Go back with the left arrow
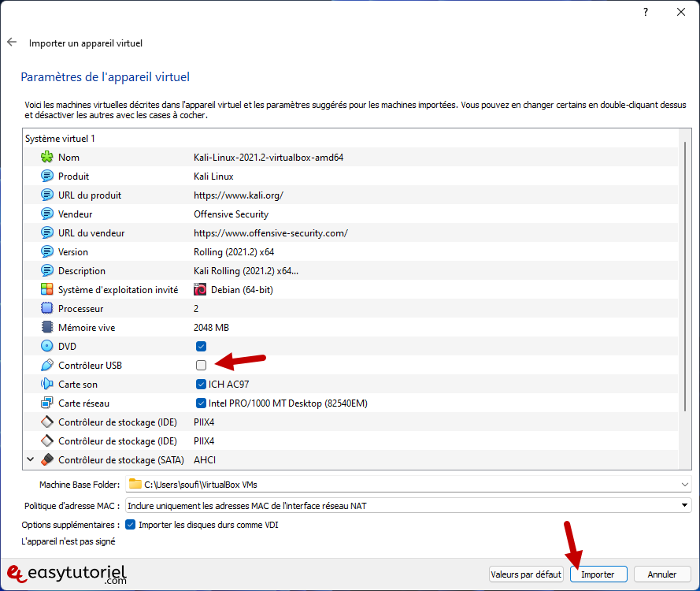This screenshot has height=591, width=700. tap(12, 43)
